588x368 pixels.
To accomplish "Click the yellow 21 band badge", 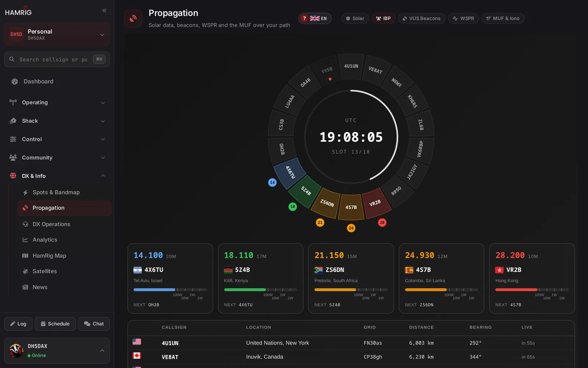I will [320, 223].
